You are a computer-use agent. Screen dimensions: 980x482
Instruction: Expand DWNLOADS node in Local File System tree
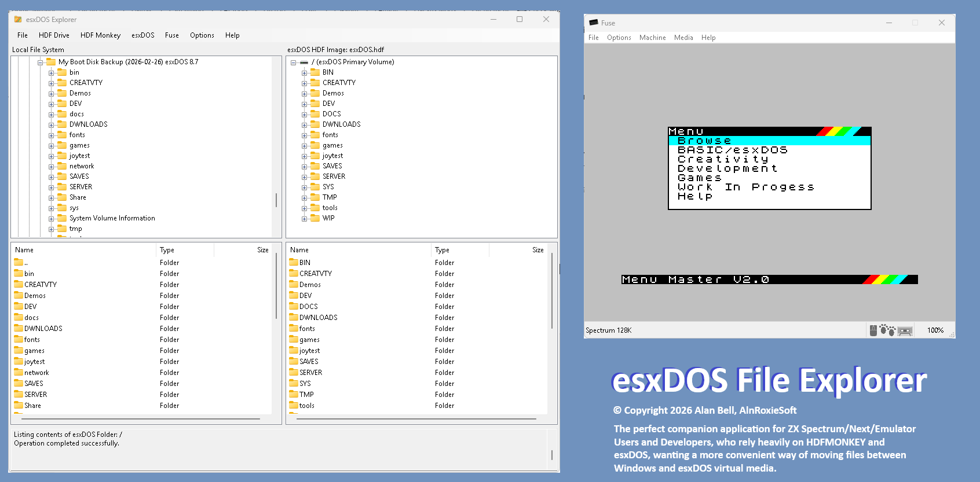click(52, 124)
